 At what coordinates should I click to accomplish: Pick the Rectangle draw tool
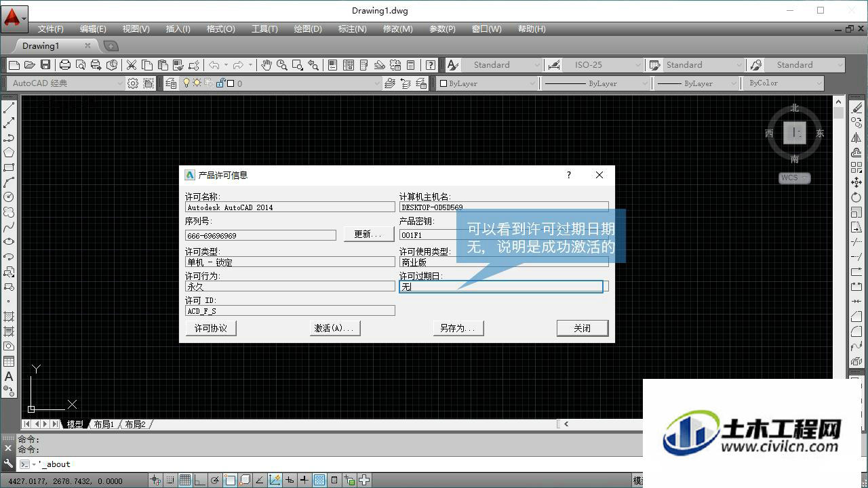9,167
